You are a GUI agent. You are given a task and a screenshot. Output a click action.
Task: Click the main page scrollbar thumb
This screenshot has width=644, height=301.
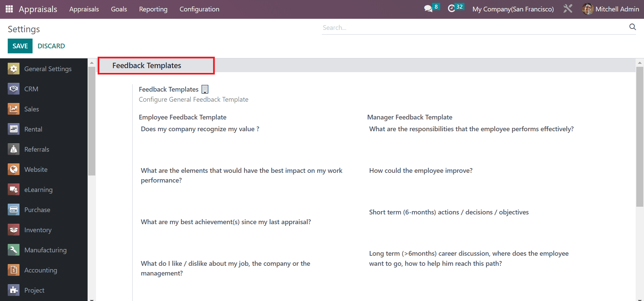[x=640, y=137]
